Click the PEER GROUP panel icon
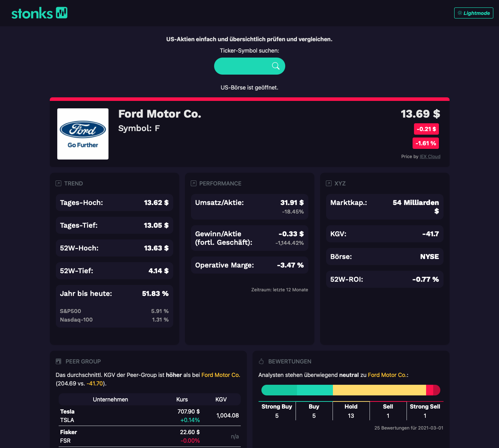 [x=59, y=361]
